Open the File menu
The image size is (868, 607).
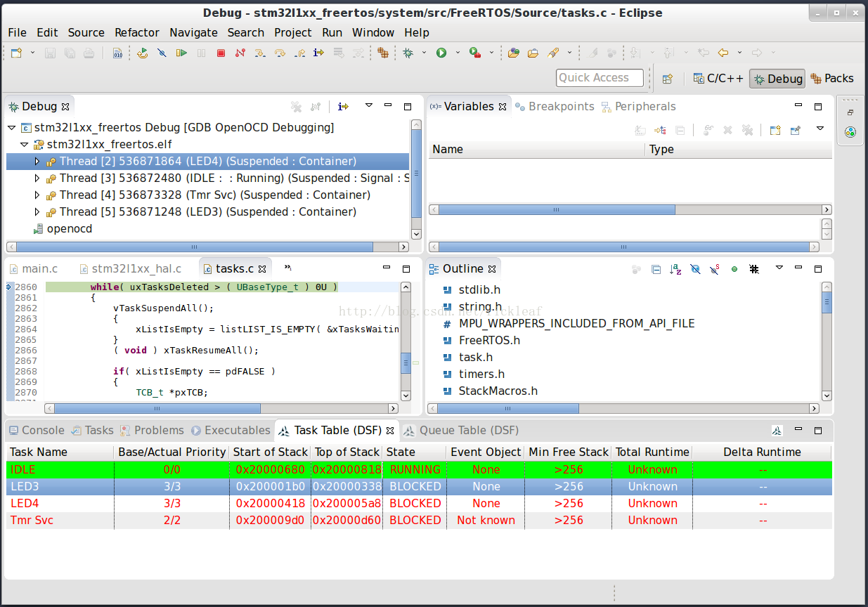(x=17, y=32)
